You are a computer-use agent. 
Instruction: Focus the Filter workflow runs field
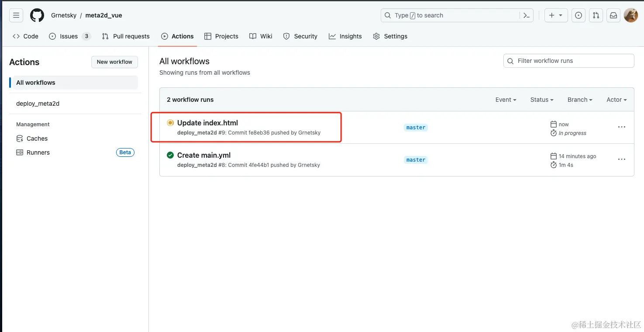tap(569, 61)
